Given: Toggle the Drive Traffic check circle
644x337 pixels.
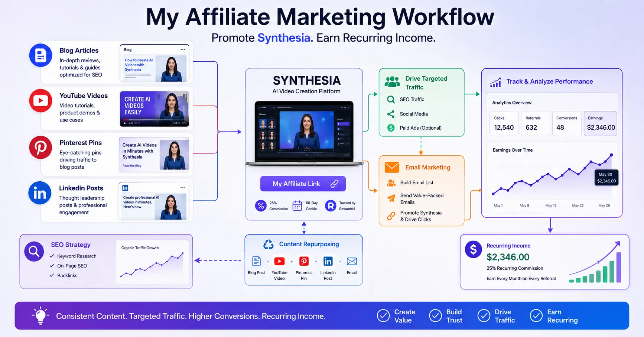Looking at the screenshot, I should pos(484,316).
